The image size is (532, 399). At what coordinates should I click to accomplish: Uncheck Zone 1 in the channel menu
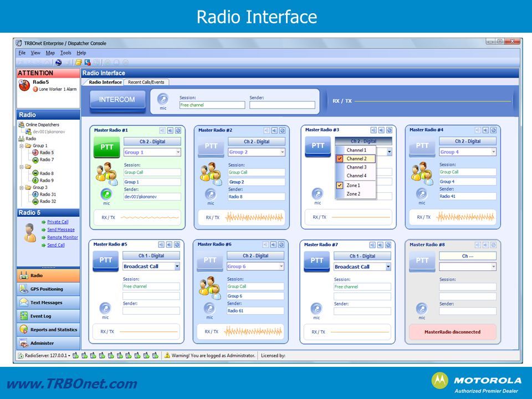(356, 185)
